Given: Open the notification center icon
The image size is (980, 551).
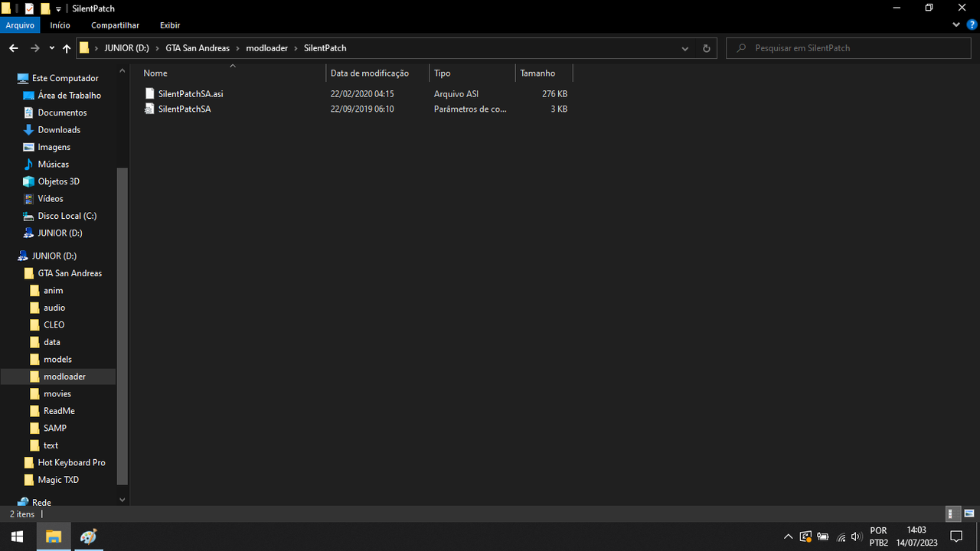Looking at the screenshot, I should pyautogui.click(x=955, y=536).
